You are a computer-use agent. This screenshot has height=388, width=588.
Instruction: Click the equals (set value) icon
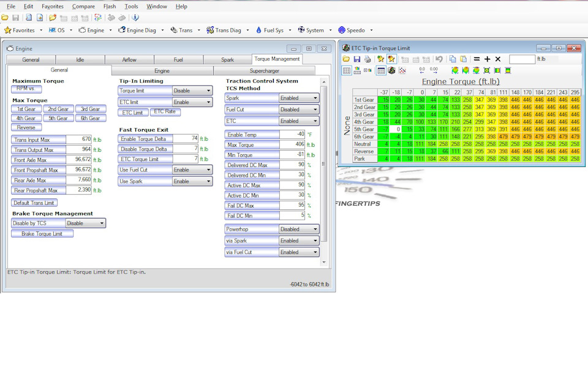click(477, 59)
